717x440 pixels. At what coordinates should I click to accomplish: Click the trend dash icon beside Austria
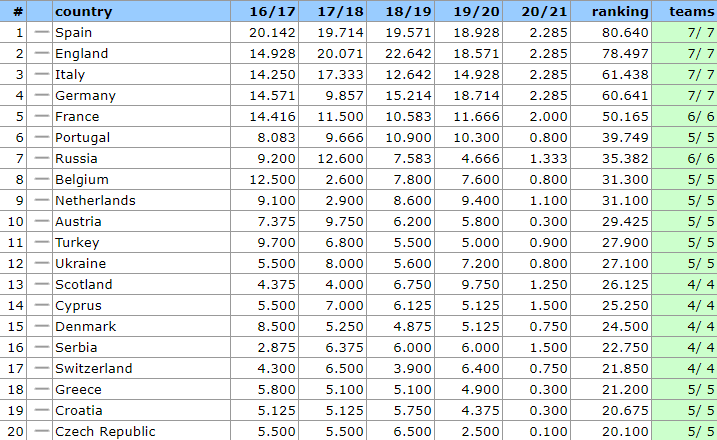(x=41, y=222)
